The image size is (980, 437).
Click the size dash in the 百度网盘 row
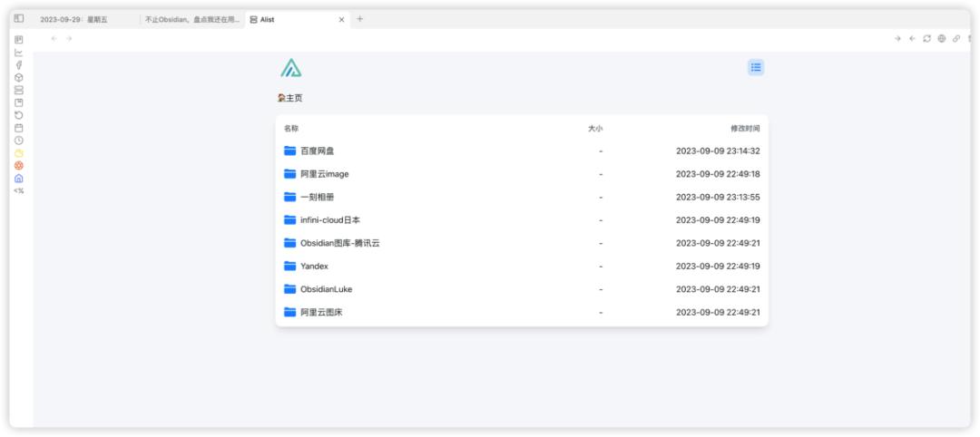pos(601,151)
